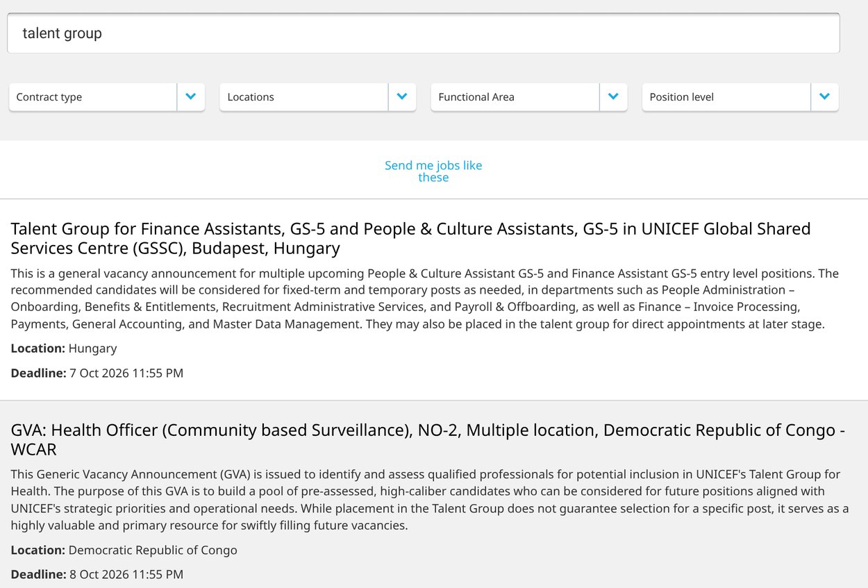The image size is (868, 588).
Task: Click the description starting "This Generic Vacancy Announcement"
Action: pyautogui.click(x=430, y=500)
